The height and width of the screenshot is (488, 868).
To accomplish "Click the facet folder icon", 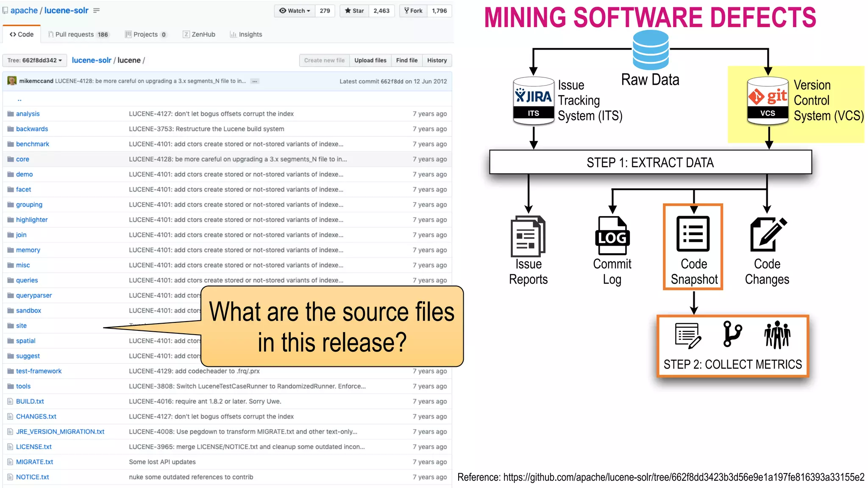I will point(11,189).
